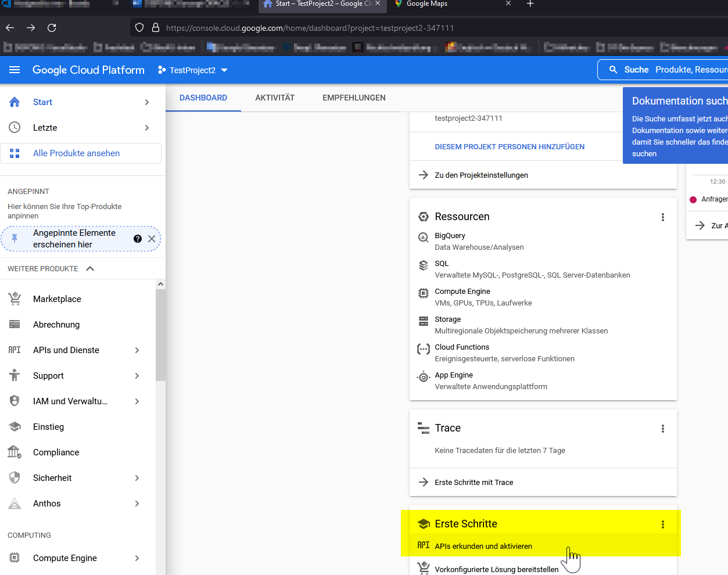Open a new browser tab with plus
Image resolution: width=728 pixels, height=575 pixels.
click(530, 4)
